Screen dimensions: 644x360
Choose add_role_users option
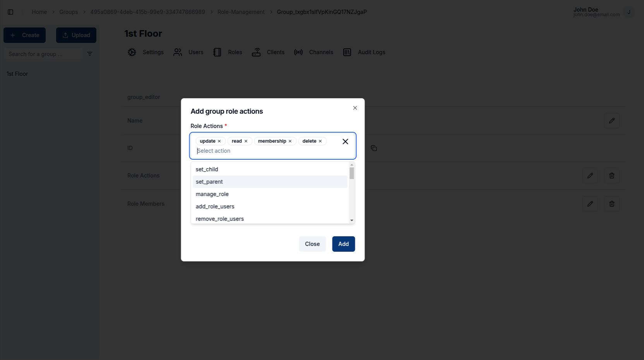(270, 206)
